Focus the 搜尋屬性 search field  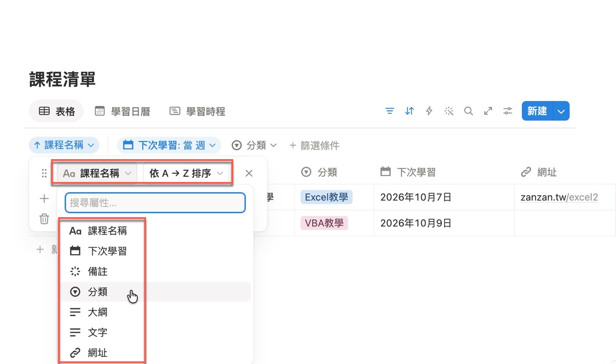pos(155,203)
